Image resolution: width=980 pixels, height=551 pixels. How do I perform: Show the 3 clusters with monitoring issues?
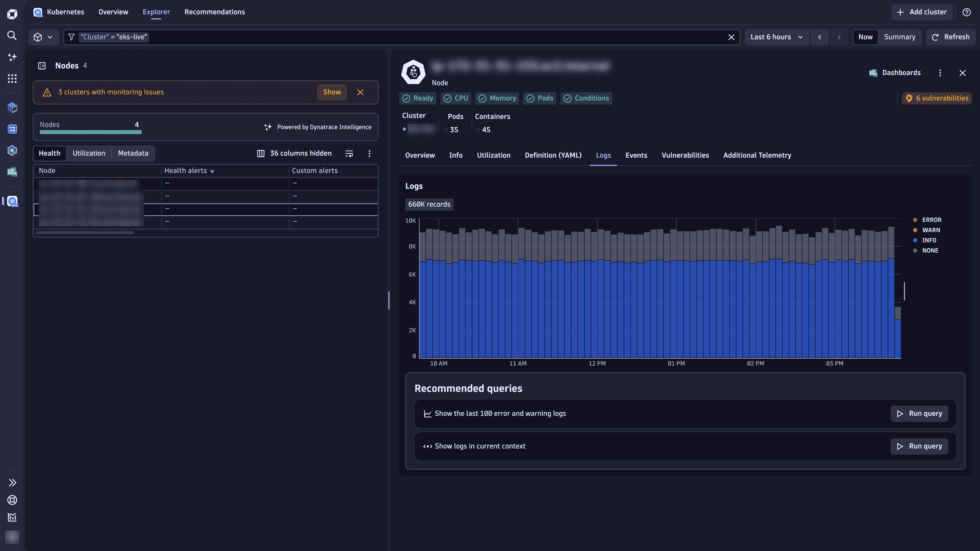point(331,92)
